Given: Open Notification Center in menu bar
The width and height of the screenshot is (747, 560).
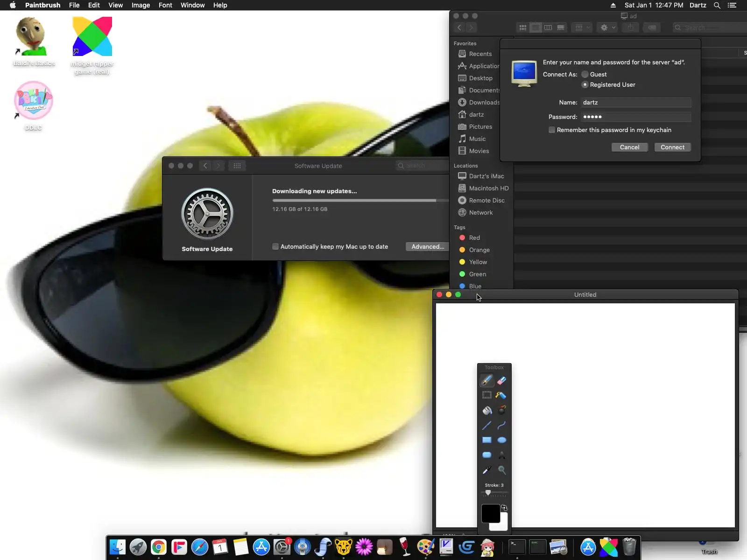Looking at the screenshot, I should [732, 5].
